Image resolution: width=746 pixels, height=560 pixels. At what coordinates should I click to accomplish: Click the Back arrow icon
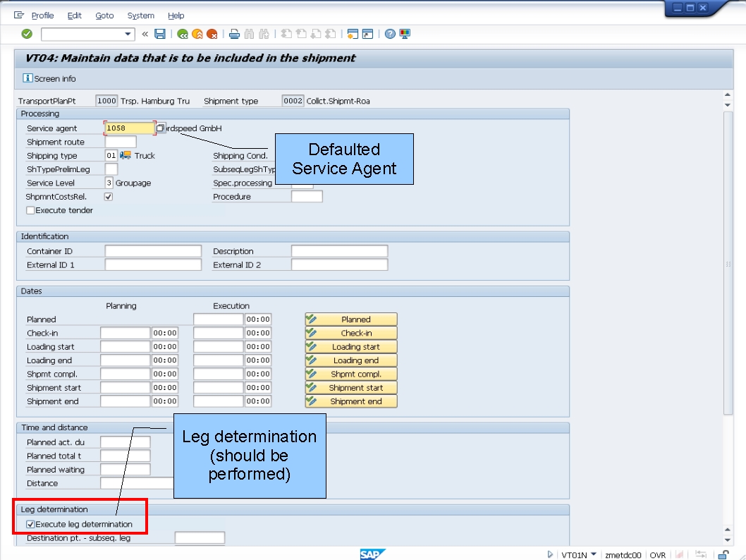pos(182,33)
